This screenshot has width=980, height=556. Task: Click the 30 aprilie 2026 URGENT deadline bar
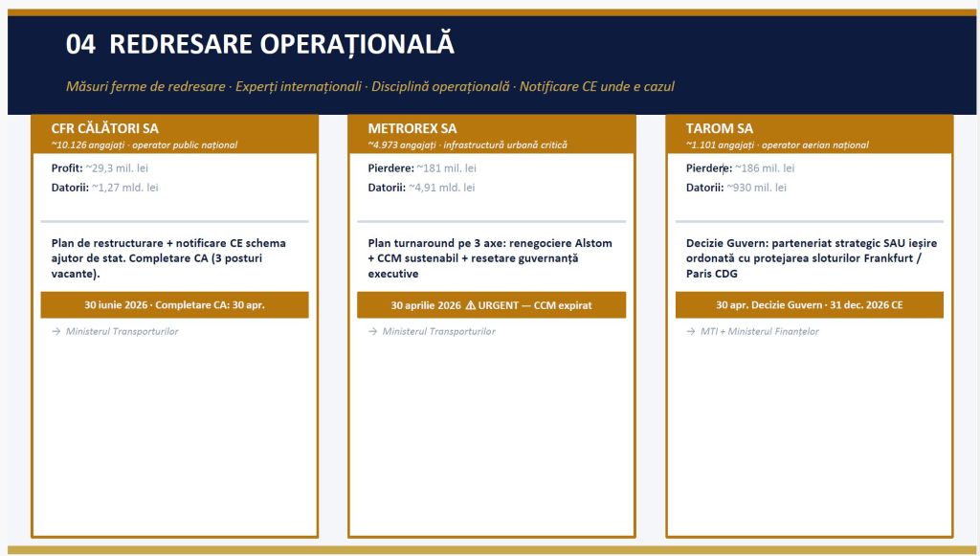click(x=491, y=305)
